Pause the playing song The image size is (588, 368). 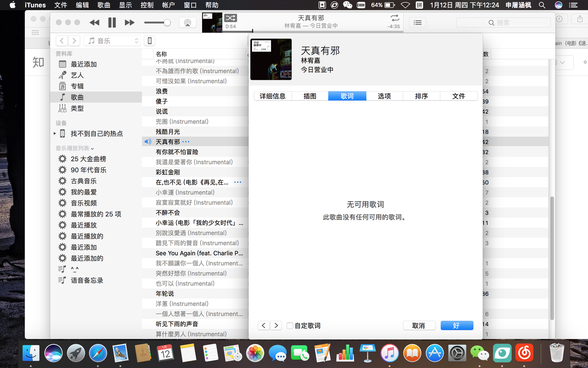pos(112,22)
